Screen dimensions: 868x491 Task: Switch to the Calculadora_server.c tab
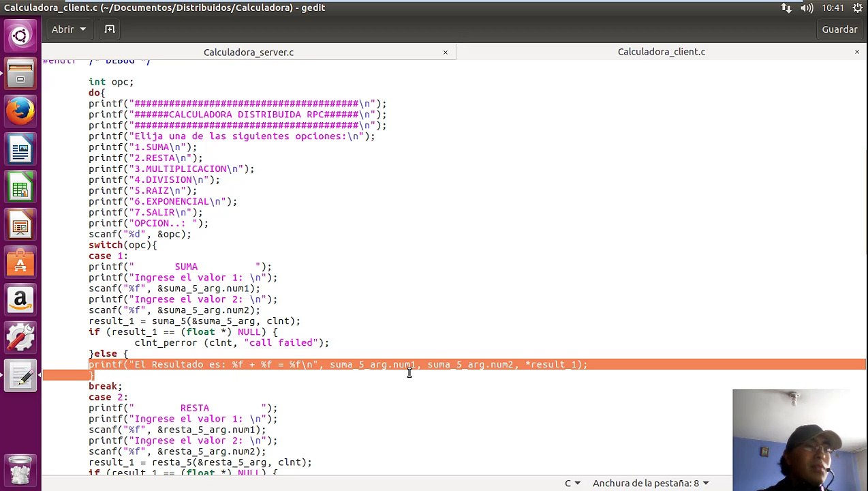point(249,52)
